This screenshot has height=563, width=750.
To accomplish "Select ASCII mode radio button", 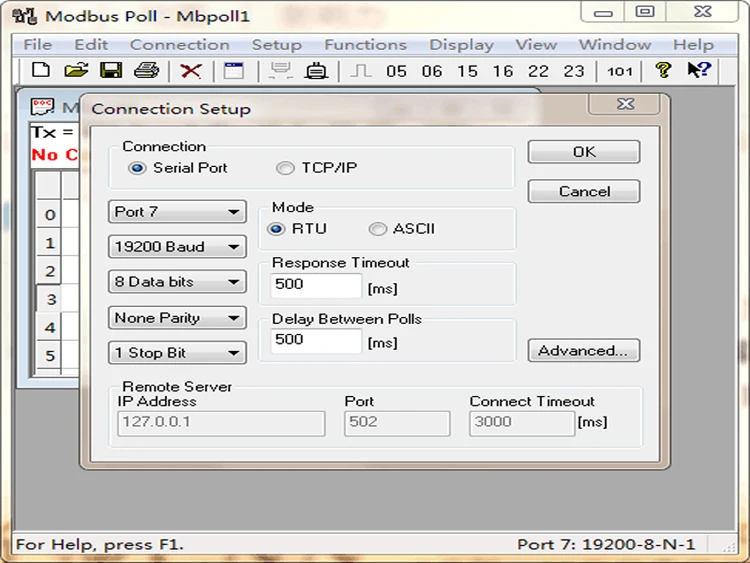I will click(x=377, y=229).
